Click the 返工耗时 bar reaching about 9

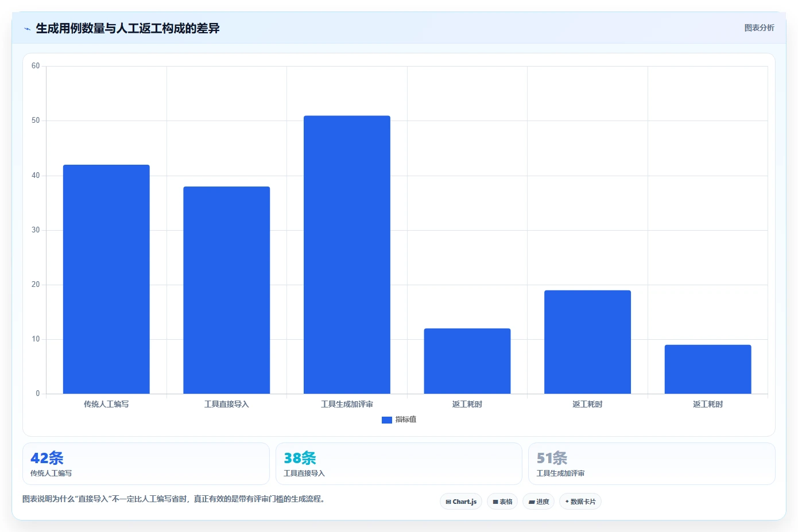tap(708, 369)
